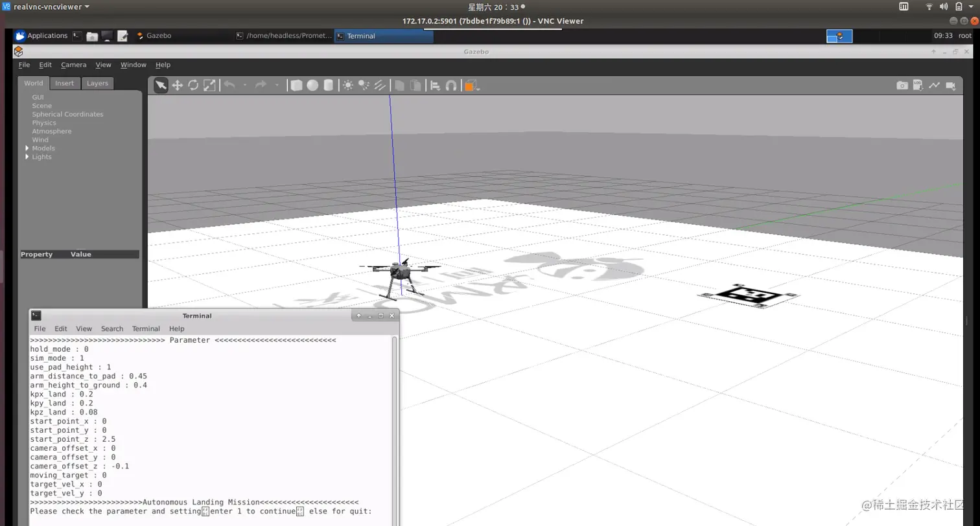Open the Gazebo Edit menu

[x=45, y=65]
